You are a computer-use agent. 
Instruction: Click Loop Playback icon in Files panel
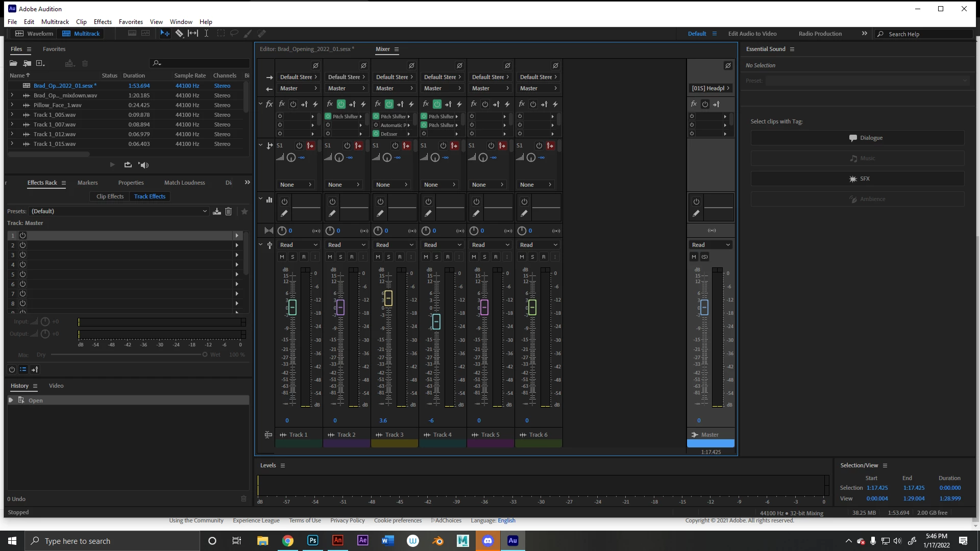tap(128, 165)
